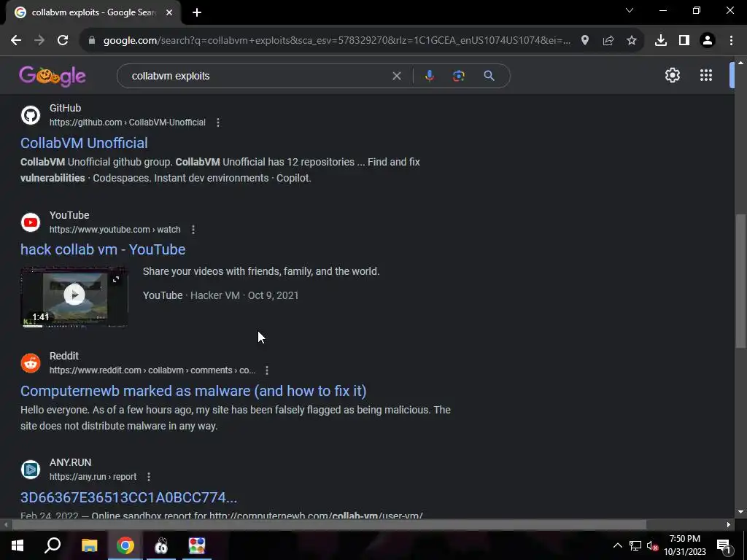Go back using the browser back arrow
747x560 pixels.
pos(16,41)
